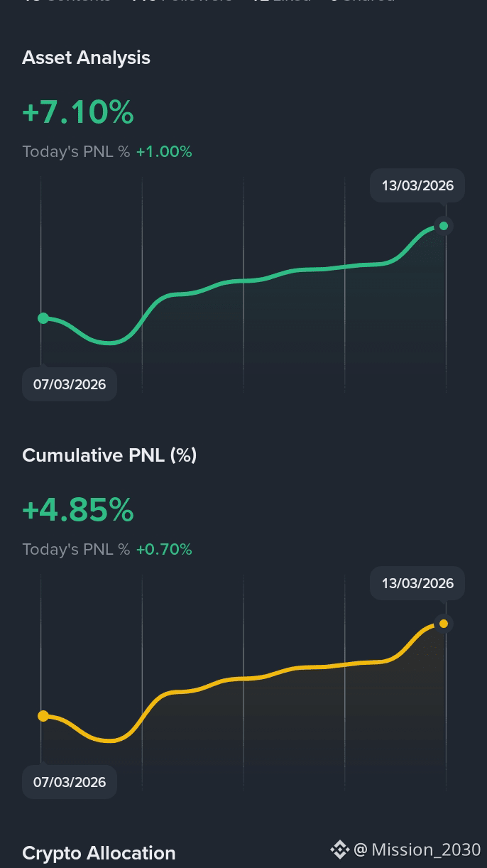Click the dip in the yellow PNL curve
487x868 pixels.
tap(109, 740)
